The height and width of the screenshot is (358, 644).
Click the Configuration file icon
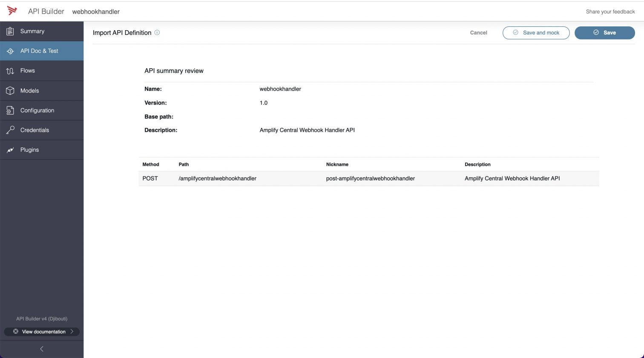point(10,110)
